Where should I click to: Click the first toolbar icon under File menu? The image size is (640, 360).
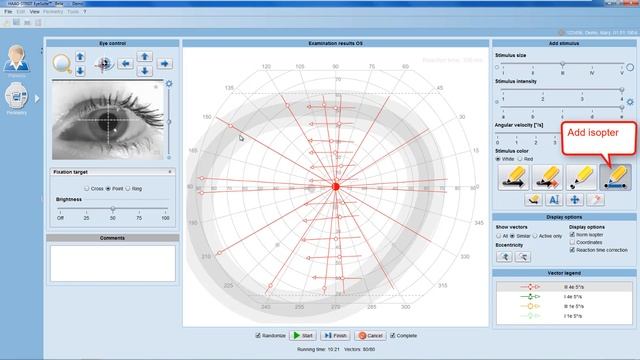tap(7, 23)
